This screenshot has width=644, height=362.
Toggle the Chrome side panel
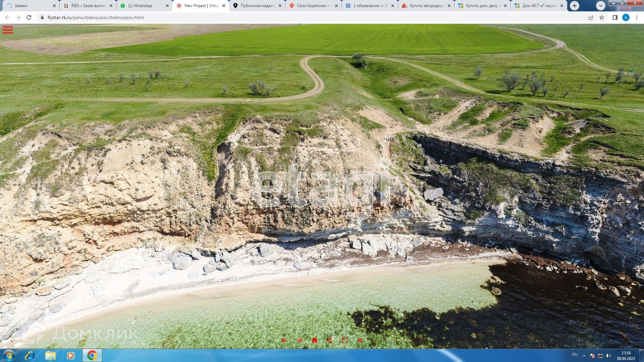coord(615,17)
